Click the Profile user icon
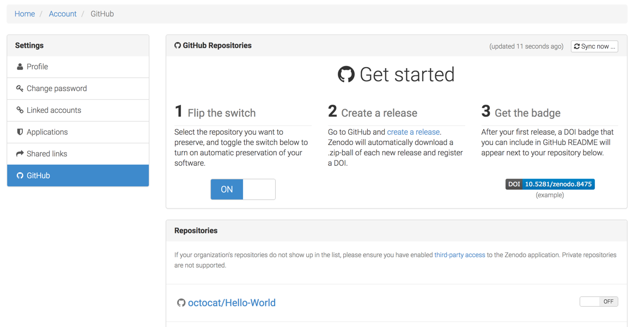This screenshot has height=327, width=644. (20, 66)
